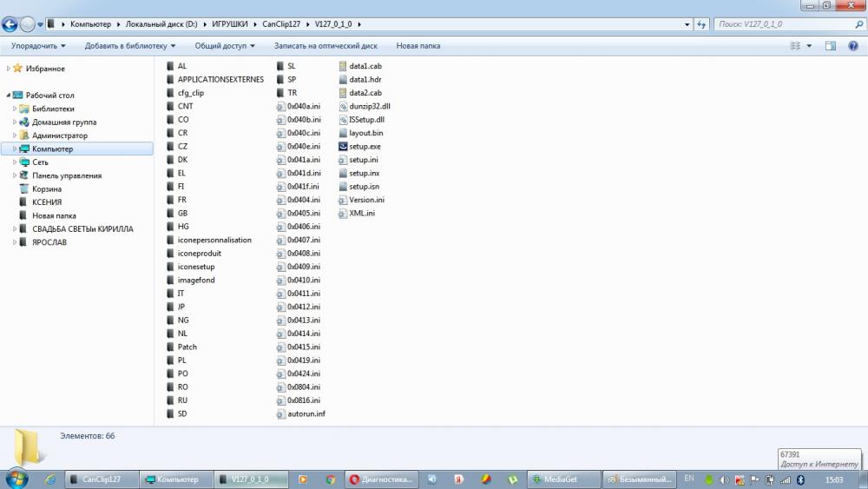Switch to Диагностика Opera taskbar window

coord(382,479)
